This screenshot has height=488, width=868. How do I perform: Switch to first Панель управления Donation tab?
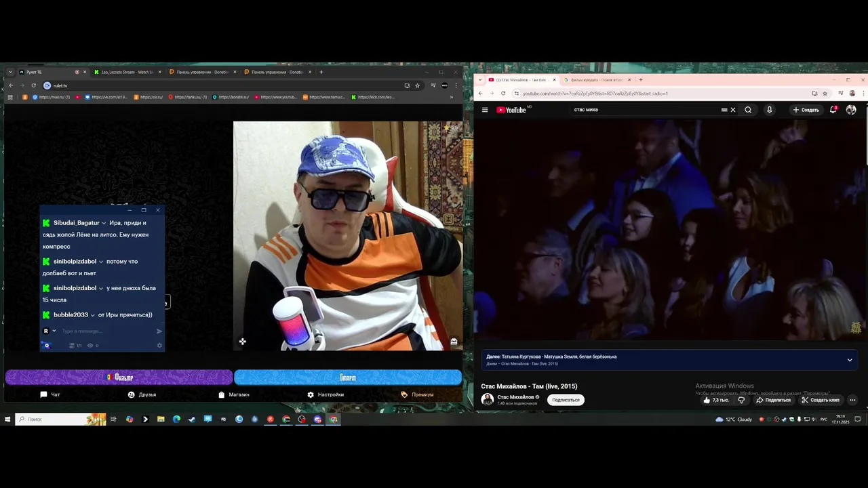coord(202,72)
